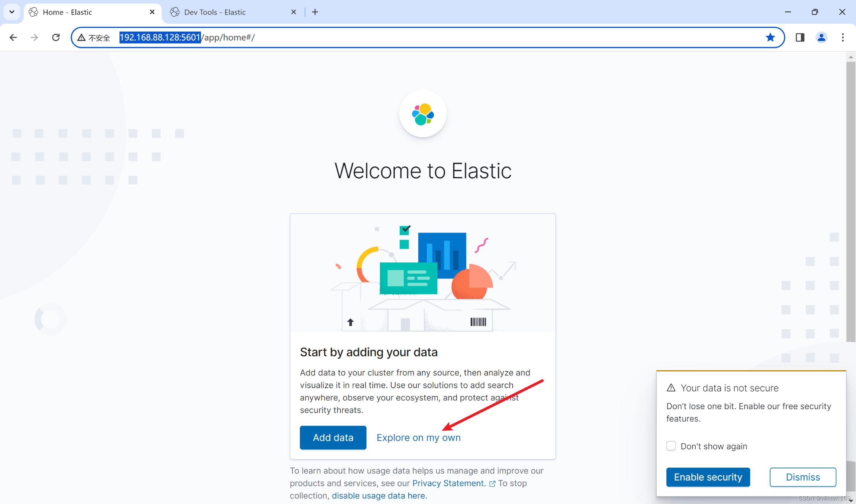Click the bookmark star icon
Viewport: 856px width, 504px height.
point(770,38)
